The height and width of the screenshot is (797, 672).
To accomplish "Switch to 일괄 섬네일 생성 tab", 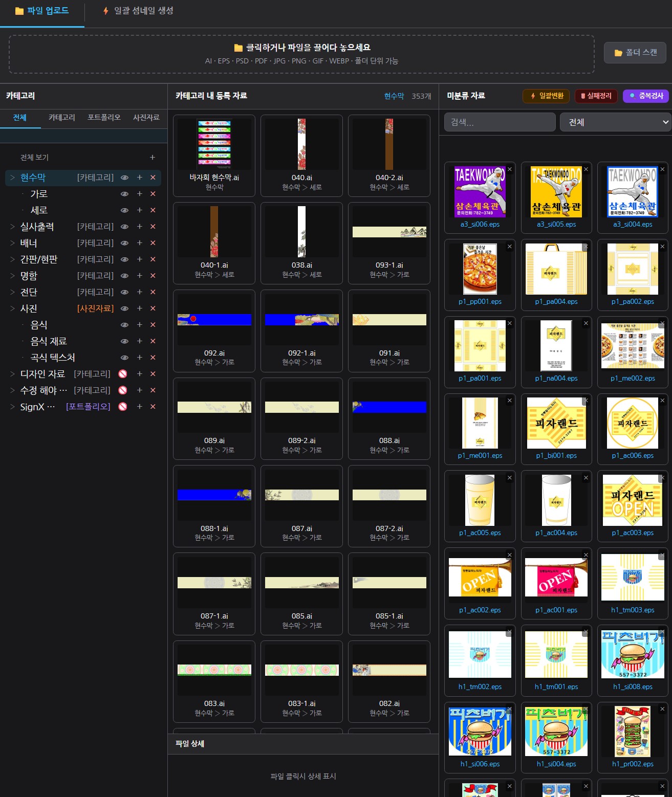I will tap(138, 11).
